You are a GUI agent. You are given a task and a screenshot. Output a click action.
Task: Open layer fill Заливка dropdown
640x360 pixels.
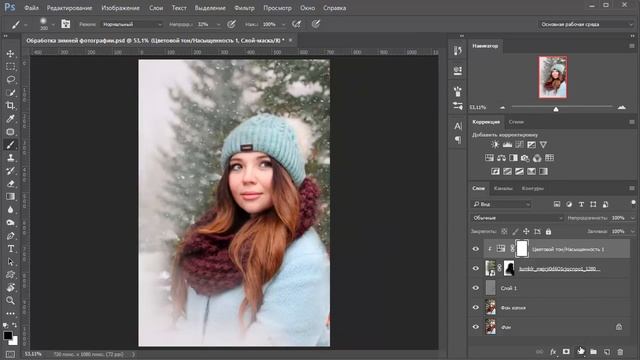tap(633, 231)
